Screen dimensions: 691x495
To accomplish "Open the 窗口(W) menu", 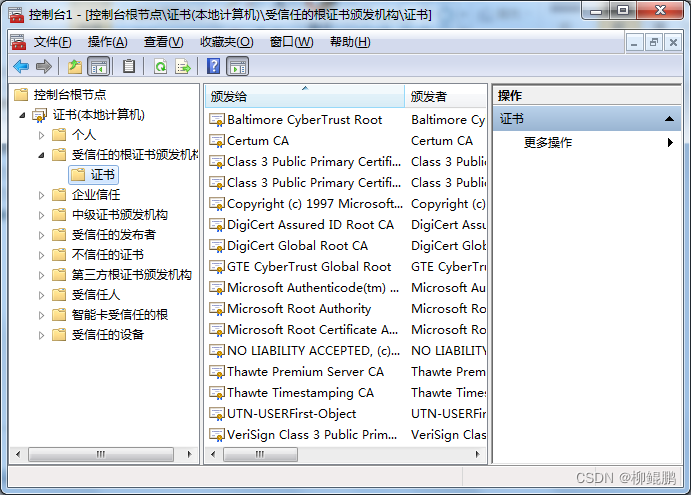I will pos(291,42).
